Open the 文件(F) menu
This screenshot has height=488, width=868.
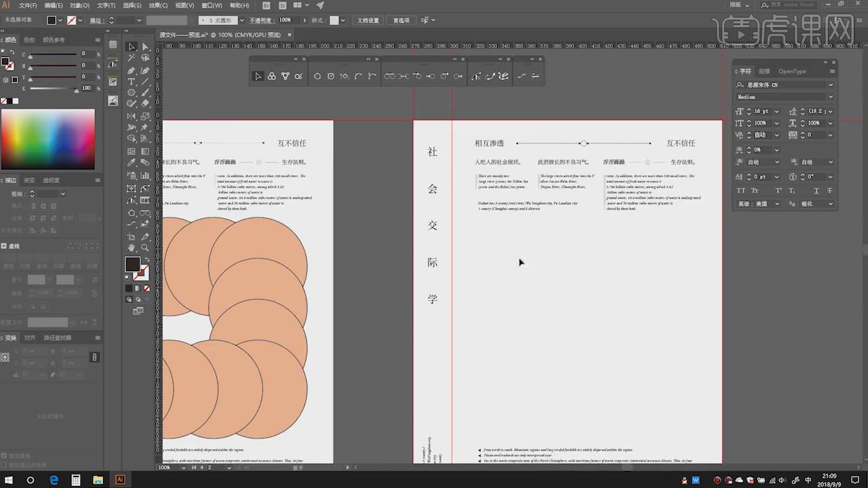(28, 5)
